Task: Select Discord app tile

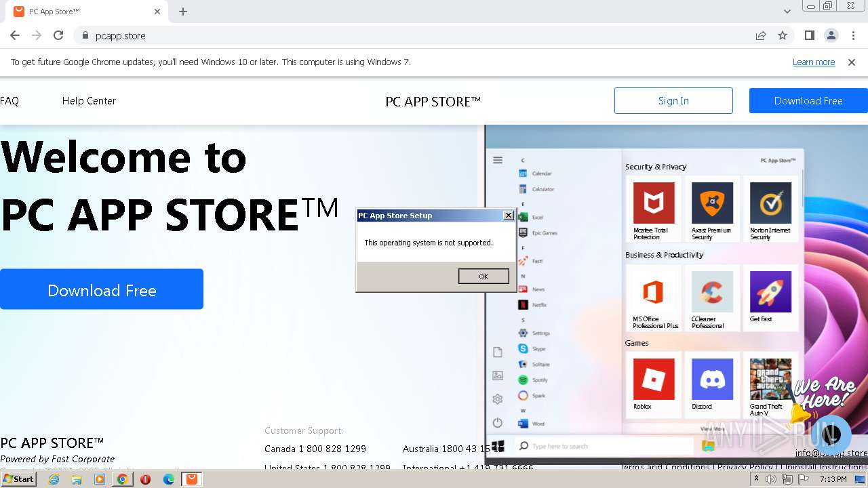Action: (712, 384)
